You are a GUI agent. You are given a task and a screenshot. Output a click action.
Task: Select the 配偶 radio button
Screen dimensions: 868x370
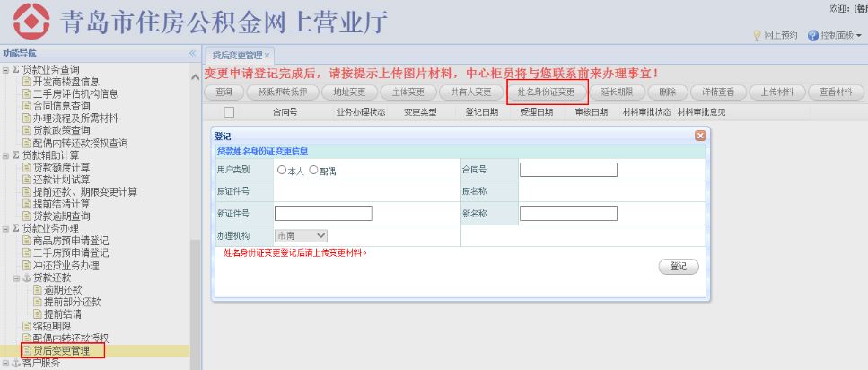point(313,170)
